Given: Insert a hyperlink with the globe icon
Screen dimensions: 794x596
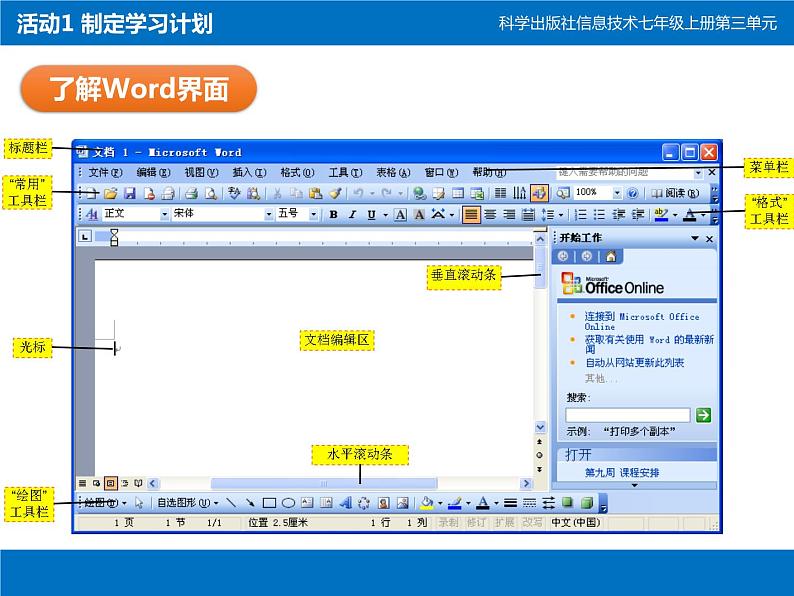Looking at the screenshot, I should tap(419, 193).
